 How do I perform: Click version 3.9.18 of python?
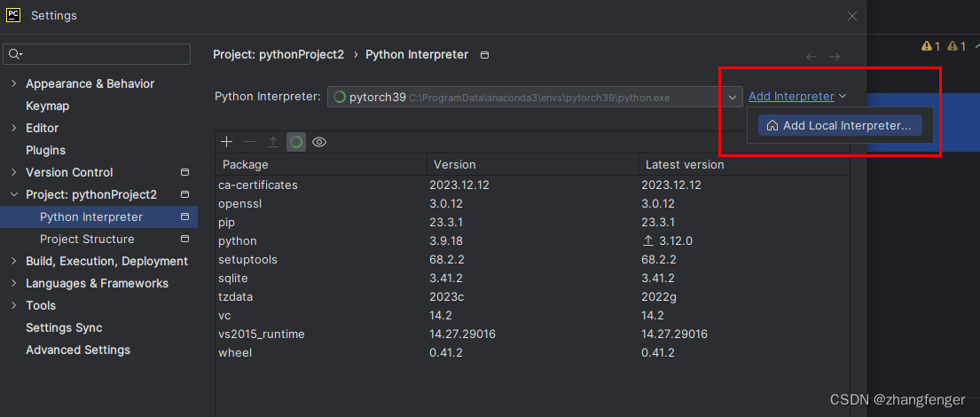[x=445, y=240]
